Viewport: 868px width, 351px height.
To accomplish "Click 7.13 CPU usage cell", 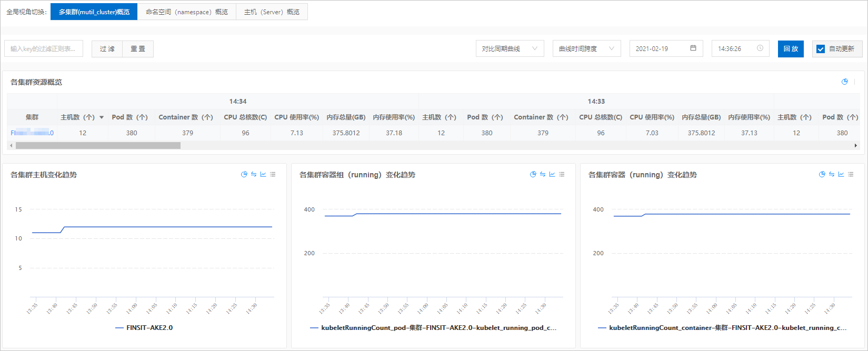I will [x=297, y=133].
